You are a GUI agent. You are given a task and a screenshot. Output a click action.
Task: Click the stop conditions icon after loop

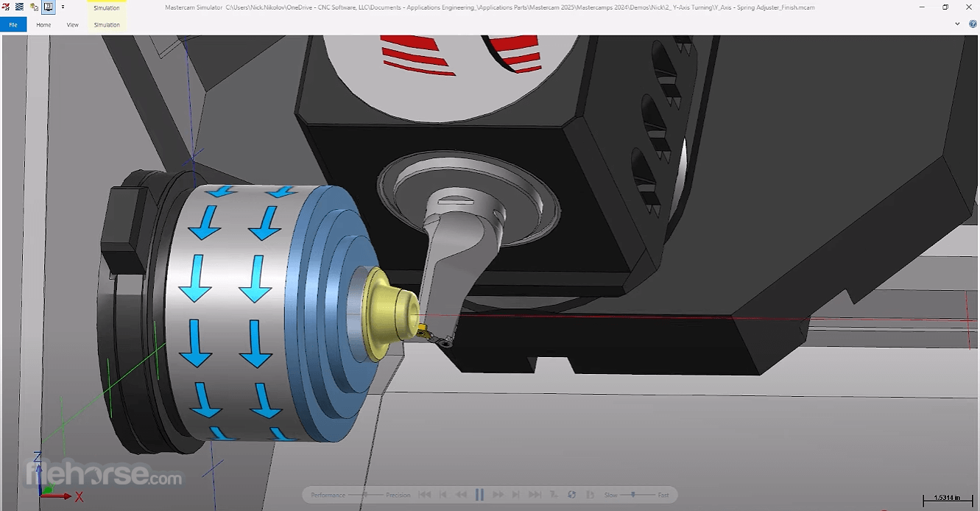pos(590,495)
